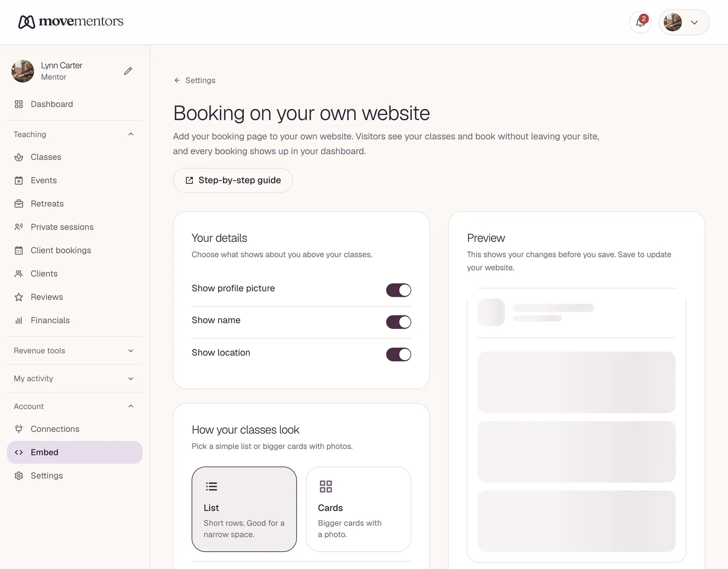
Task: Click the Events calendar-star icon
Action: pos(19,180)
